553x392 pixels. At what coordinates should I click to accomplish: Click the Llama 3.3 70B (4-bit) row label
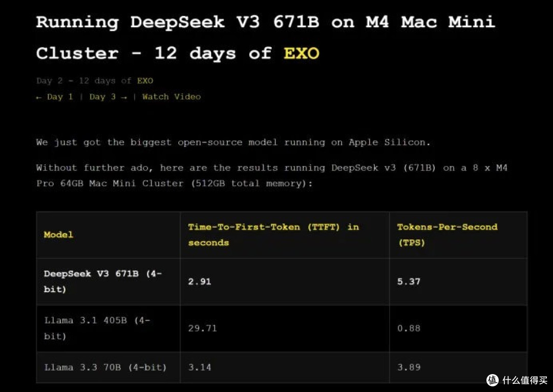(x=105, y=367)
